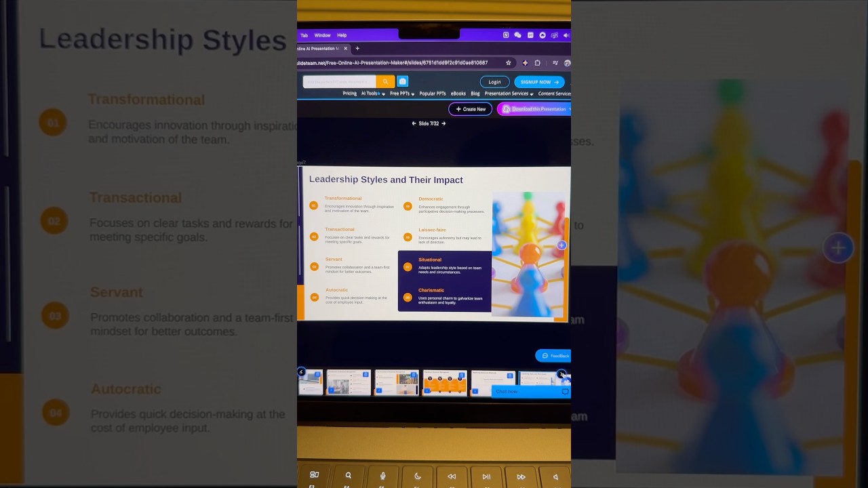Click the orange search magnifier button
Screen dimensions: 868x488
385,81
